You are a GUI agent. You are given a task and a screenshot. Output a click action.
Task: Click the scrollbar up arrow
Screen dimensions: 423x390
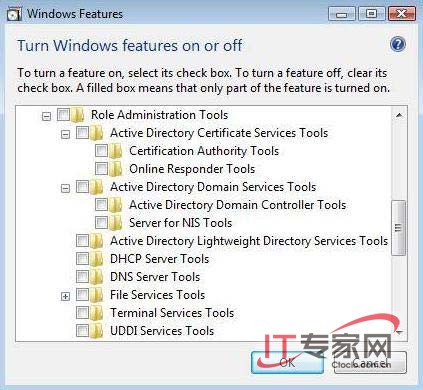[x=399, y=115]
